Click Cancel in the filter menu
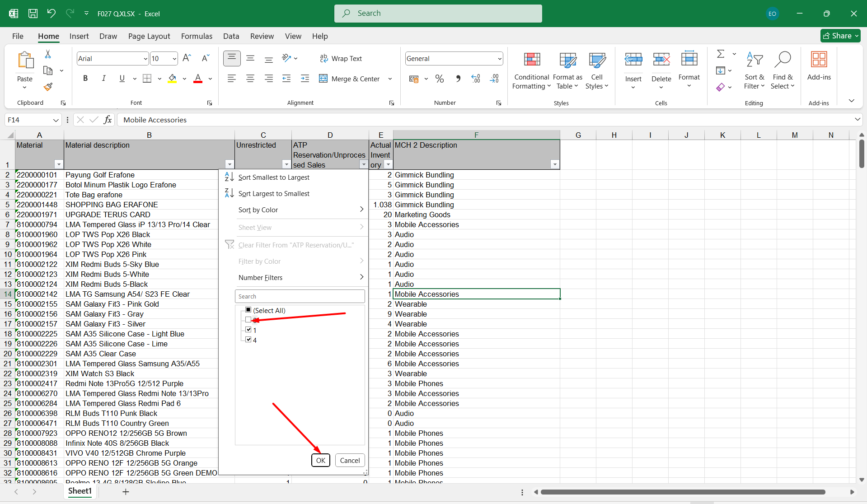 coord(350,460)
